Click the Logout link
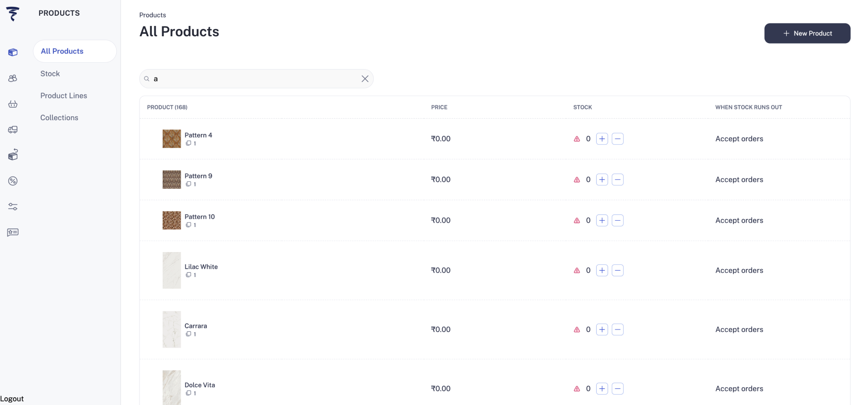Viewport: 868px width, 405px height. (x=12, y=399)
